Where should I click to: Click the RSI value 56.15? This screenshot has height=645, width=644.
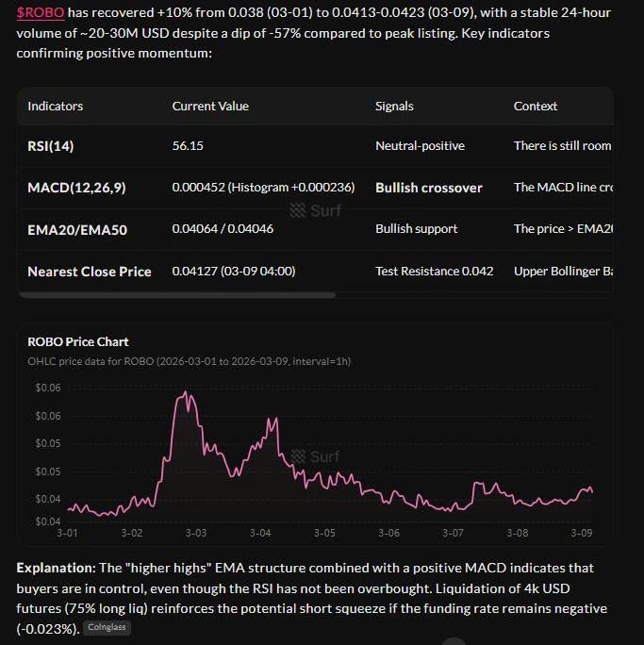pyautogui.click(x=188, y=146)
